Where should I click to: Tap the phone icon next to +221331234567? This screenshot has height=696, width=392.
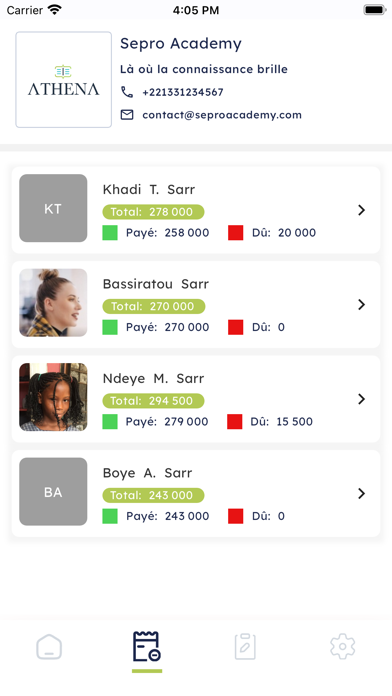(127, 92)
